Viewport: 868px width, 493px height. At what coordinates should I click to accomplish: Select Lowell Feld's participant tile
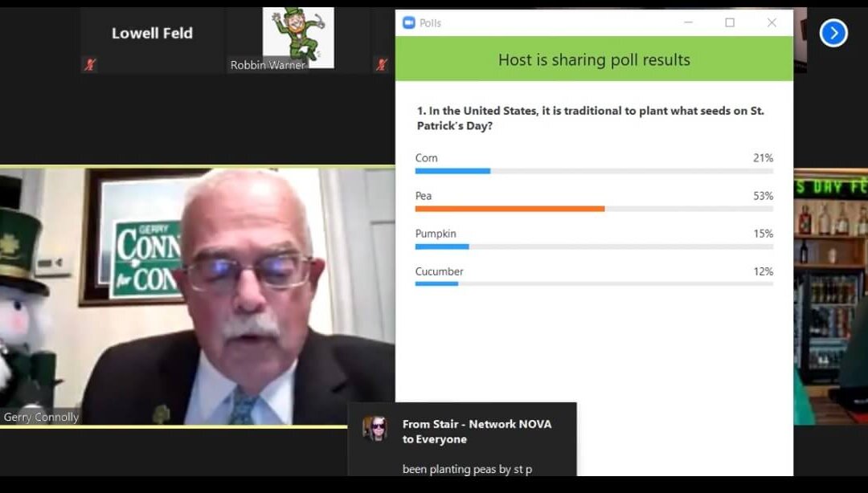click(152, 40)
